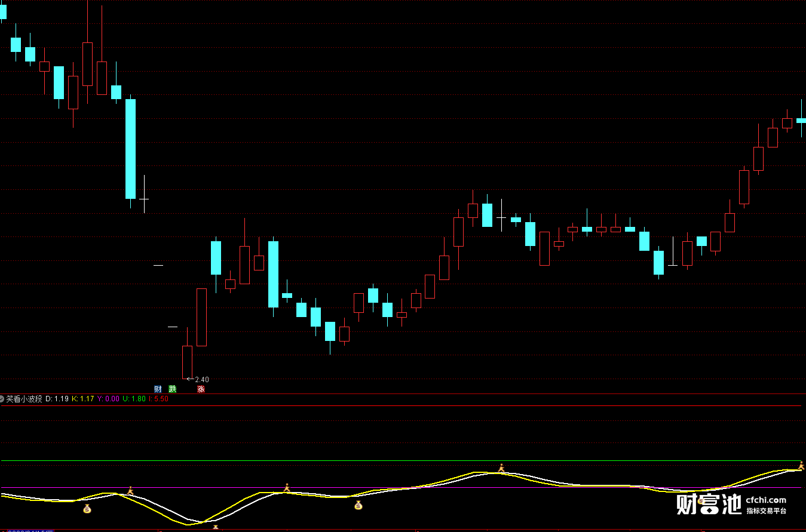
Task: Click the 2.40 low price label
Action: tap(202, 380)
